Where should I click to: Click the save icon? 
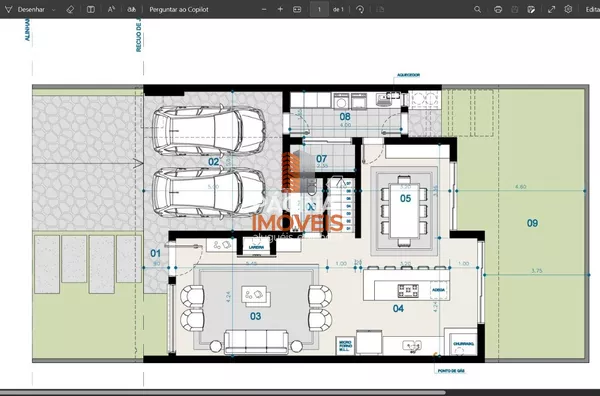tap(515, 9)
